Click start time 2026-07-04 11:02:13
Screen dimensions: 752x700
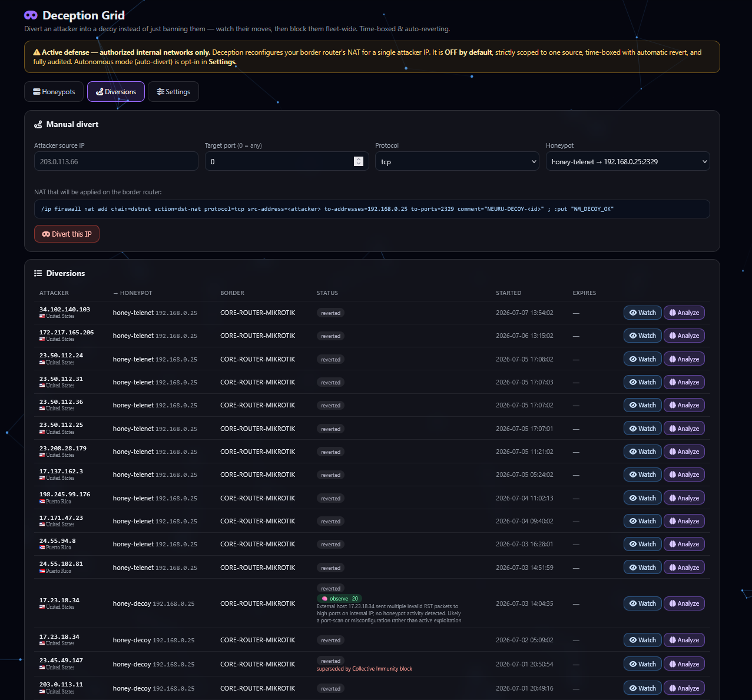pos(525,498)
